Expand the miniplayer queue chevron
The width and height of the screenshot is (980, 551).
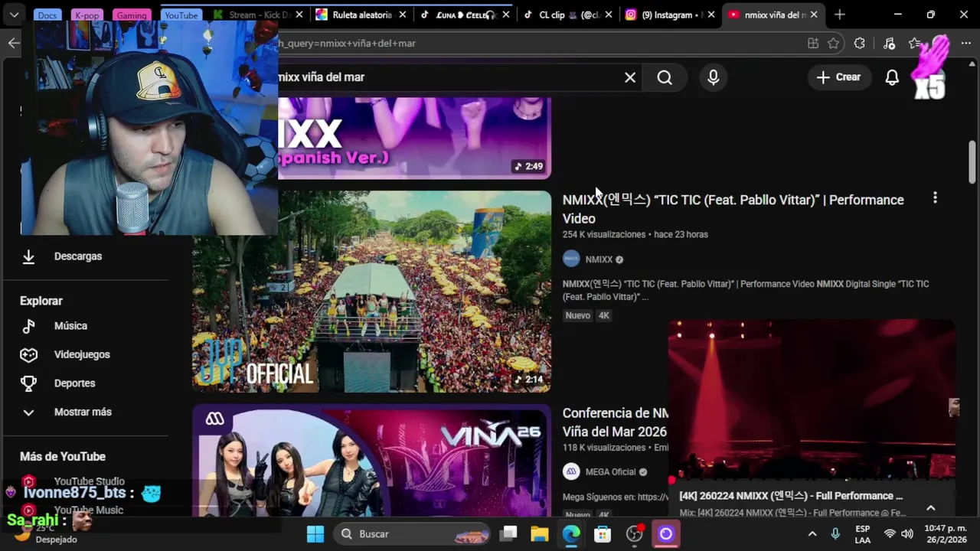931,508
